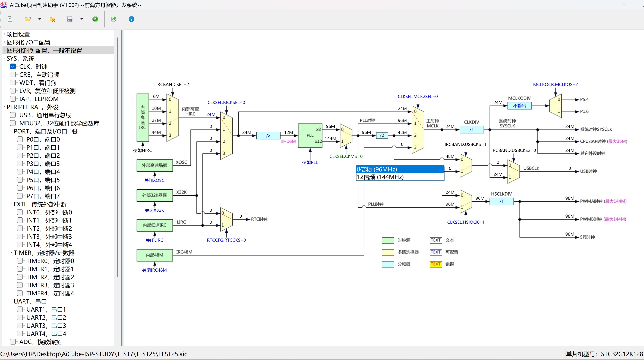644x360 pixels.
Task: Click the new project document icon
Action: 10,19
